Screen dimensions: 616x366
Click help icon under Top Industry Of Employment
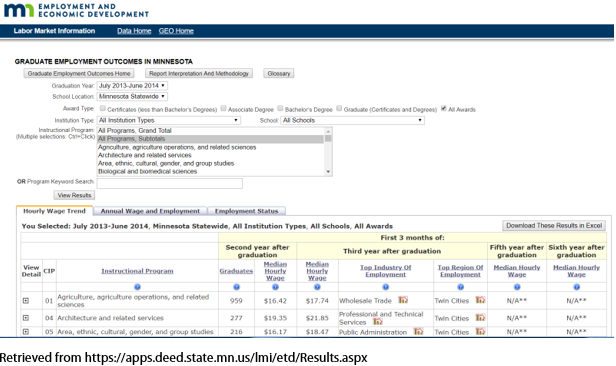tap(385, 287)
